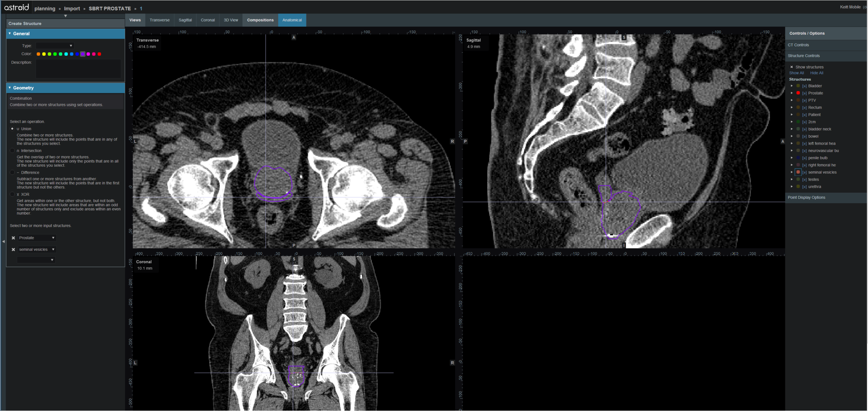The width and height of the screenshot is (868, 411).
Task: Open the Type dropdown
Action: tap(55, 46)
